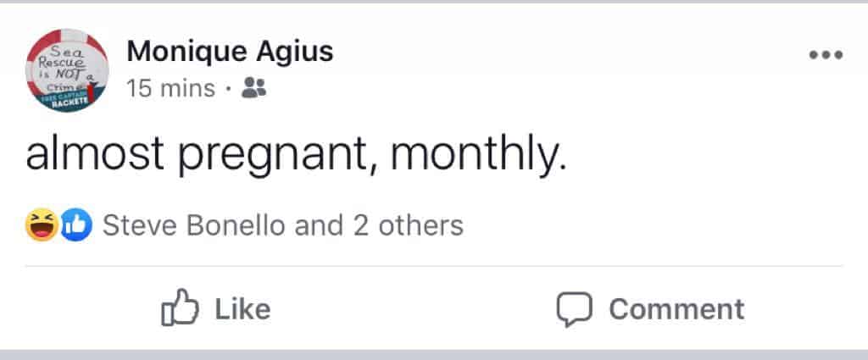Screen dimensions: 868x360
Task: Click the "Steve Bonello" name in reactions
Action: click(193, 226)
